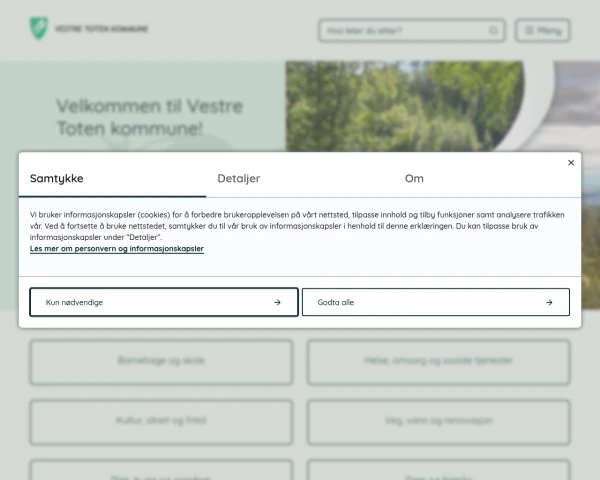Open the Meny button in header
The width and height of the screenshot is (600, 480).
point(543,30)
